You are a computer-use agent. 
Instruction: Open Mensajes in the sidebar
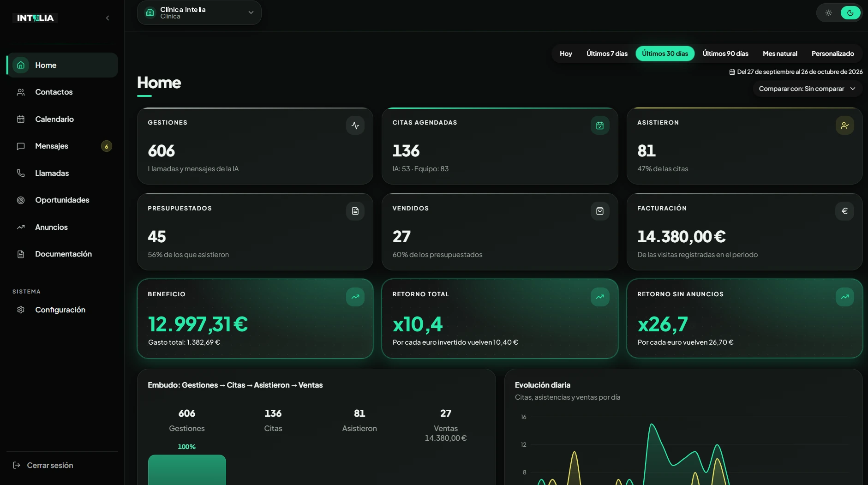pyautogui.click(x=62, y=146)
